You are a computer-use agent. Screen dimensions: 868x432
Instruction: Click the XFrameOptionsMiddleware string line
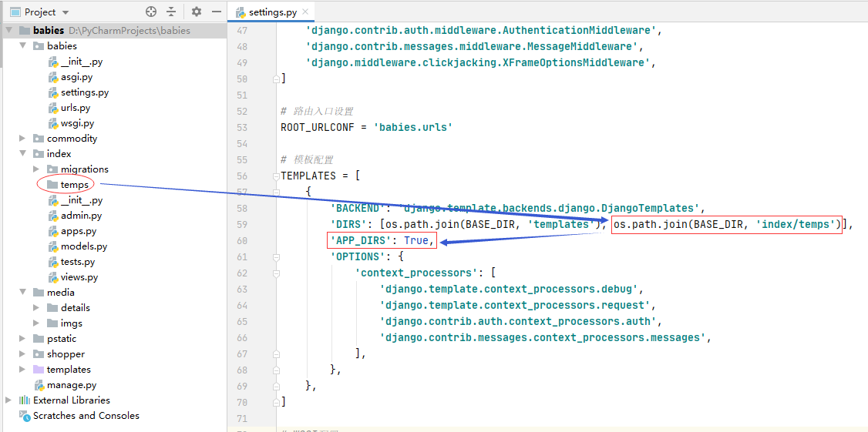(x=478, y=62)
